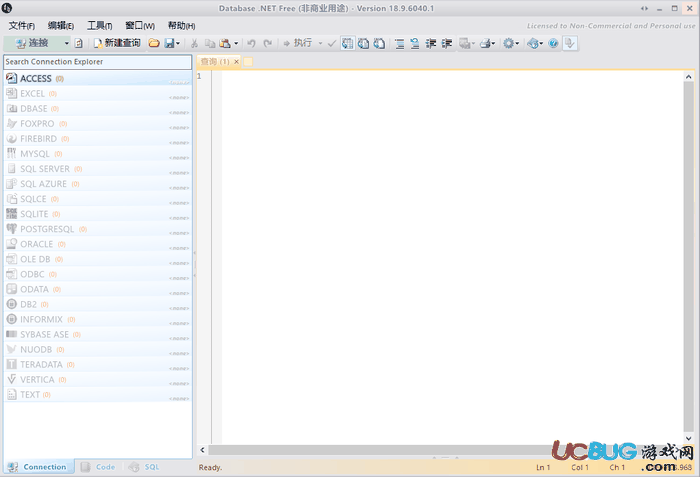Viewport: 700px width, 477px height.
Task: Click the VERTICA icon in list
Action: pos(12,380)
